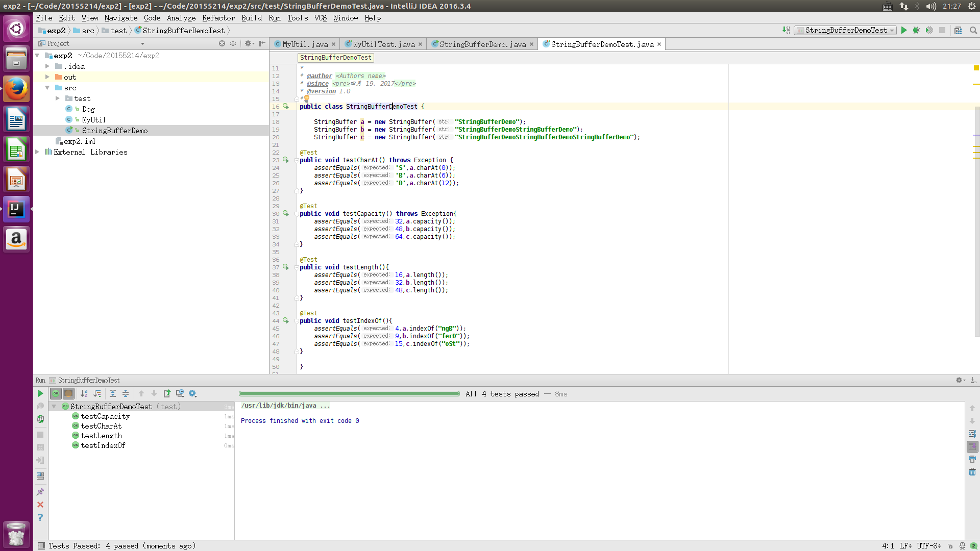Select Dog class in project tree
Image resolution: width=980 pixels, height=551 pixels.
(88, 109)
